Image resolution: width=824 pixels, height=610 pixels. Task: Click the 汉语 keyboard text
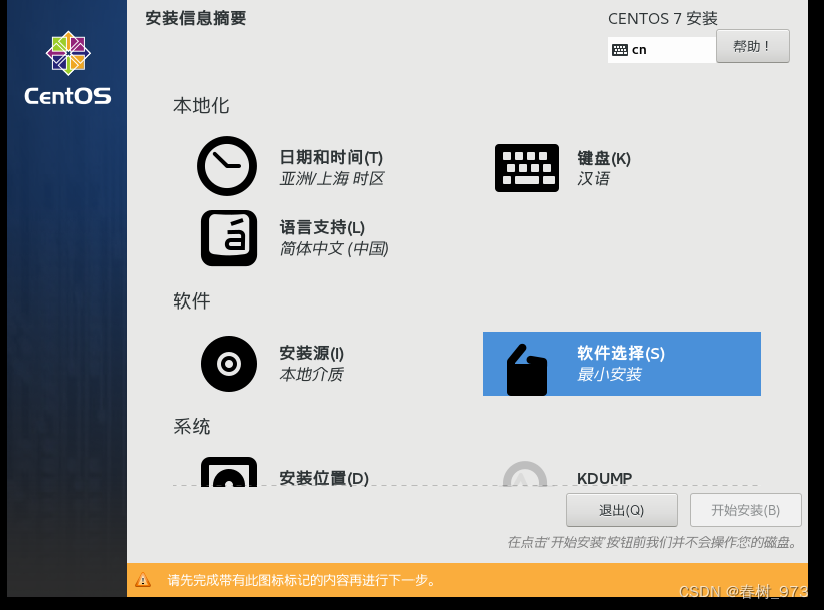pos(593,179)
